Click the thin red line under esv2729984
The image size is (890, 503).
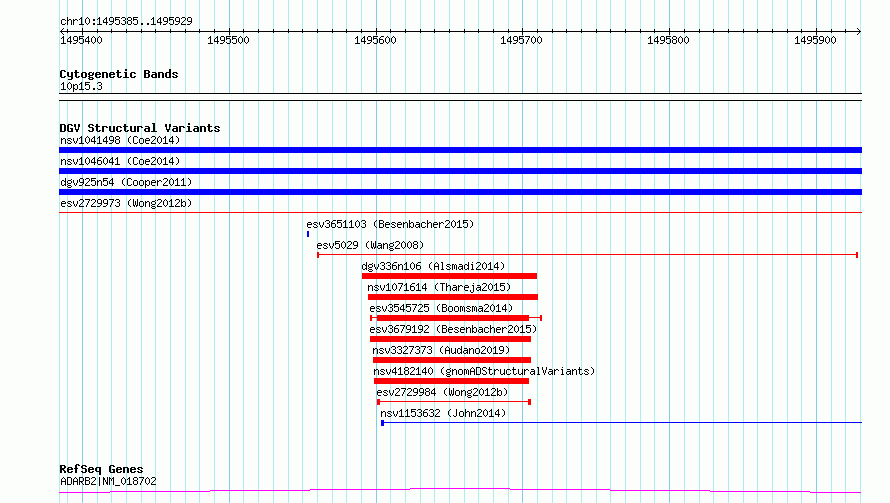(454, 402)
